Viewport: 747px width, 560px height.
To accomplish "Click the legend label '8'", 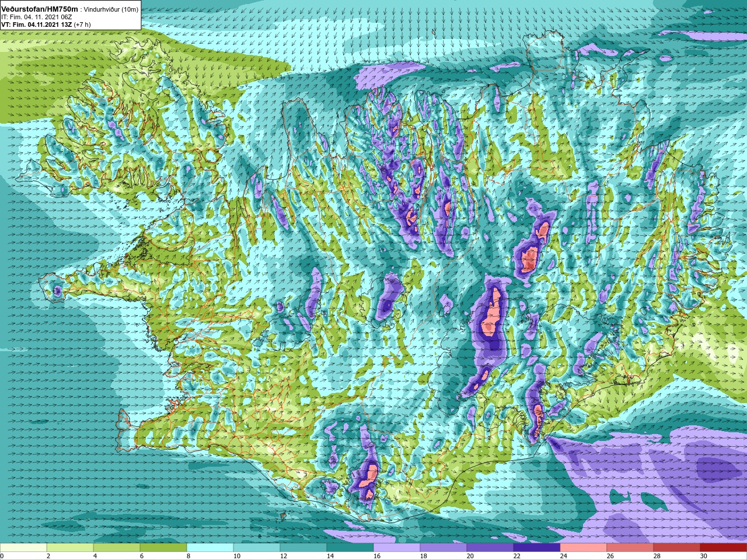I will [189, 556].
